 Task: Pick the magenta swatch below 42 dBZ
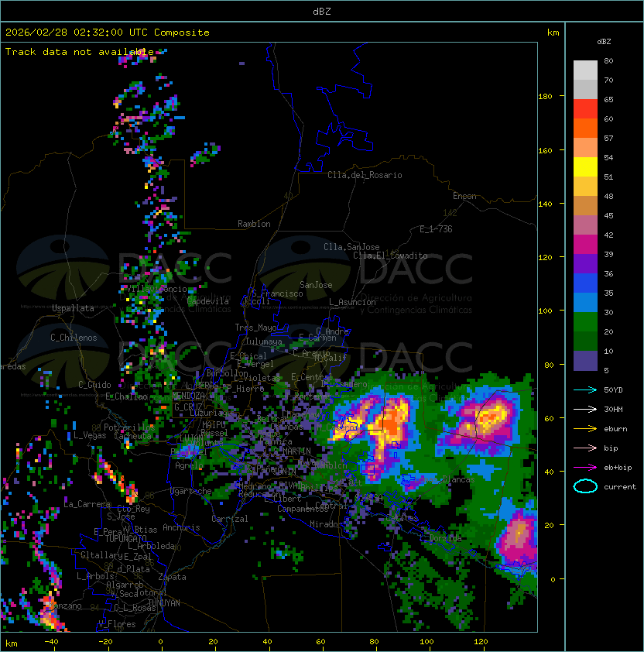[585, 245]
